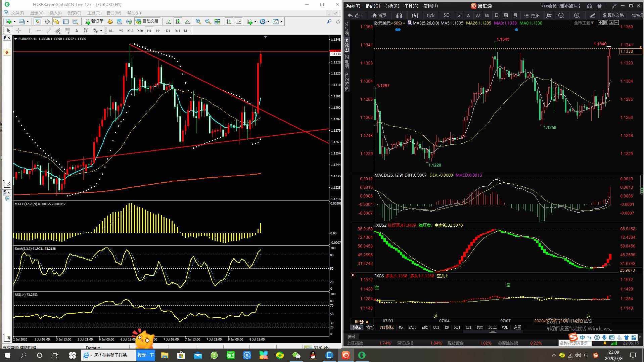The image size is (644, 362).
Task: Click the fx formula icon
Action: pyautogui.click(x=549, y=15)
